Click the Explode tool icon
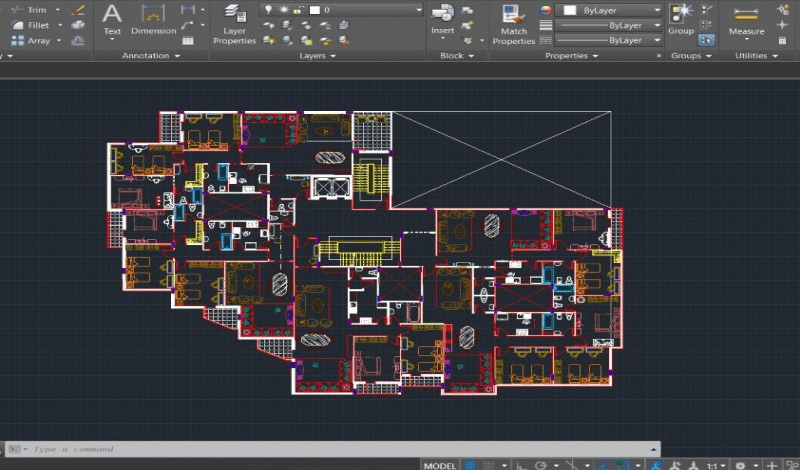The width and height of the screenshot is (800, 470). [78, 25]
